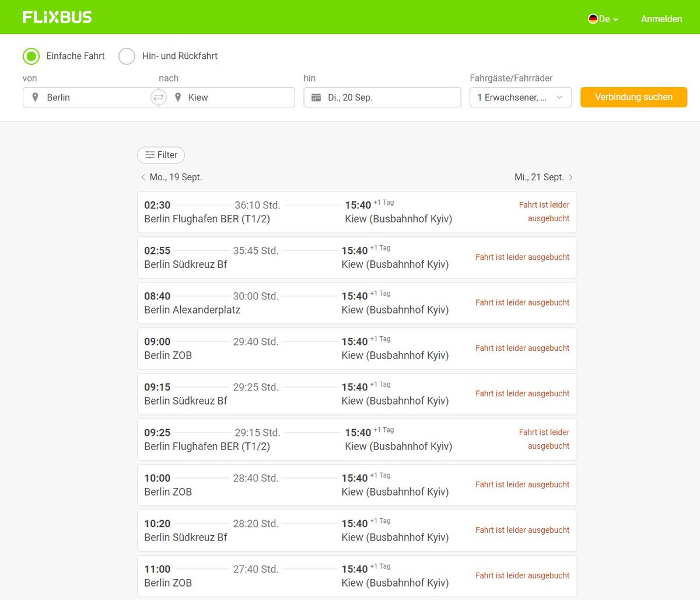This screenshot has width=700, height=600.
Task: Open the Fahrgäste/Fahrräder passenger dropdown
Action: point(520,97)
